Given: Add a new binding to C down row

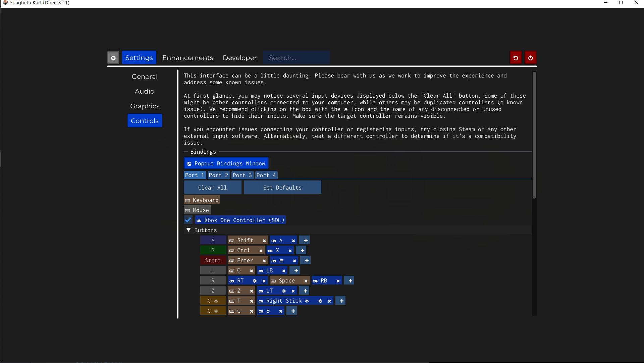Looking at the screenshot, I should click(x=293, y=311).
